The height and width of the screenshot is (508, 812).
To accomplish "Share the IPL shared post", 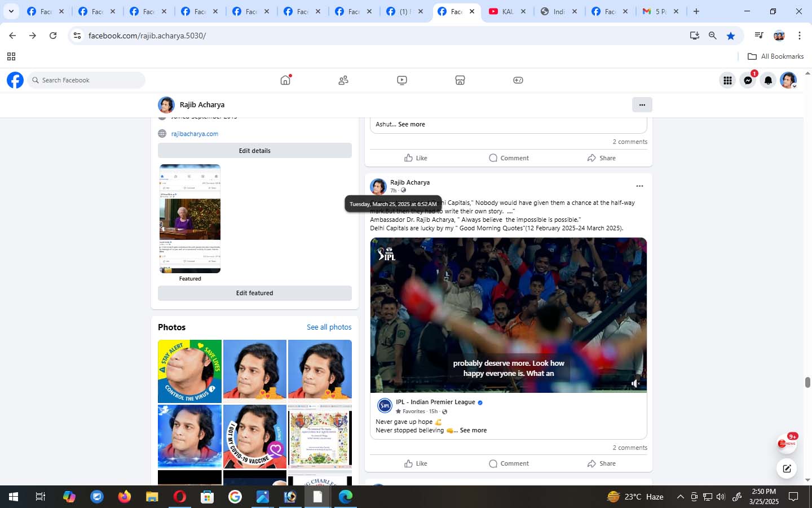I will tap(601, 463).
